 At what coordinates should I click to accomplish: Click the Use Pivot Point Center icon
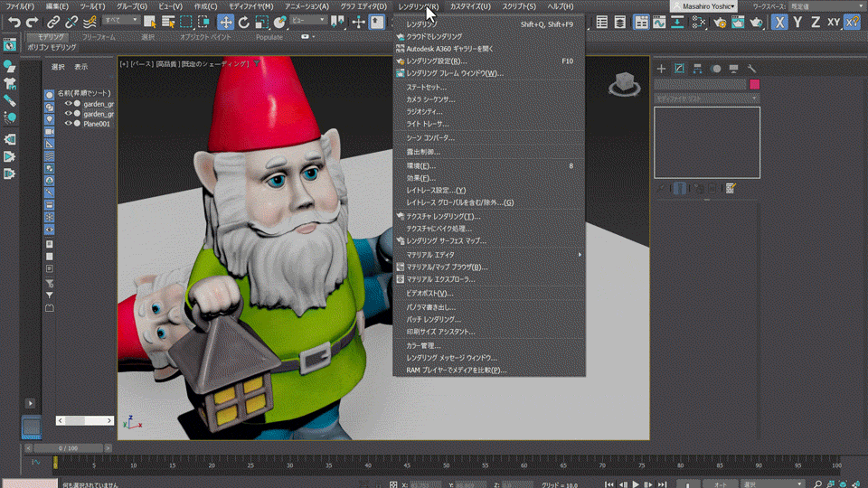coord(336,22)
